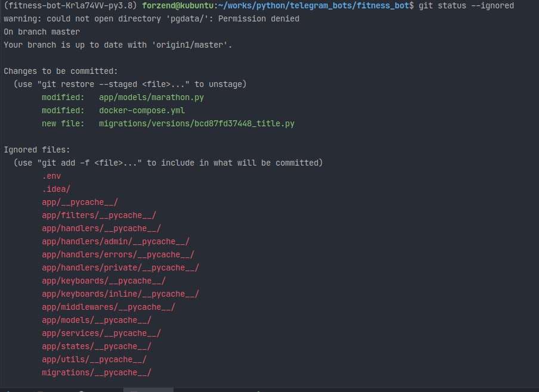Click the app/states/__pycache__/ entry

tap(97, 346)
